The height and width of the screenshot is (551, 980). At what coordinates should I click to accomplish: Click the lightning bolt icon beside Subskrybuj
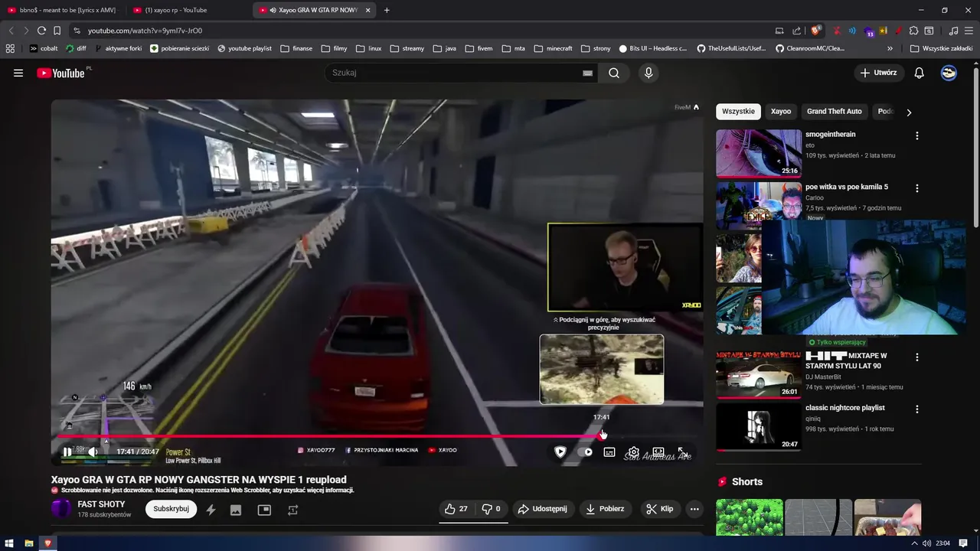[211, 510]
